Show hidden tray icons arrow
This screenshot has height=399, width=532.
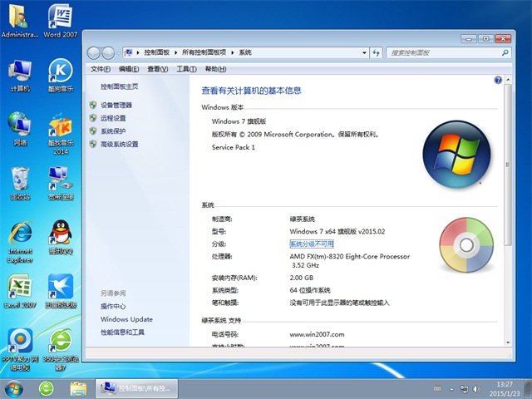(x=451, y=389)
